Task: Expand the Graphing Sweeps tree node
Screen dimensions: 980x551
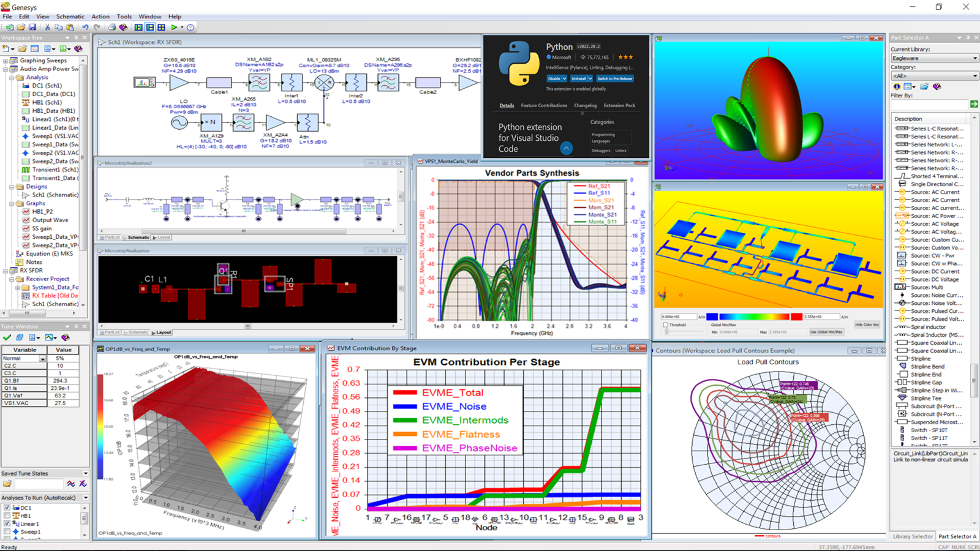Action: [x=5, y=60]
